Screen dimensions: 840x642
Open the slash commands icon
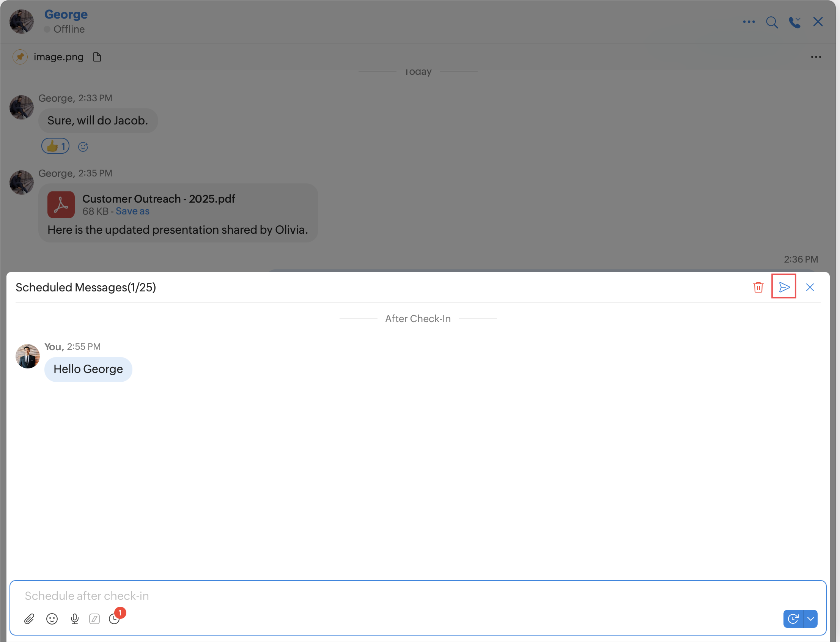tap(94, 619)
